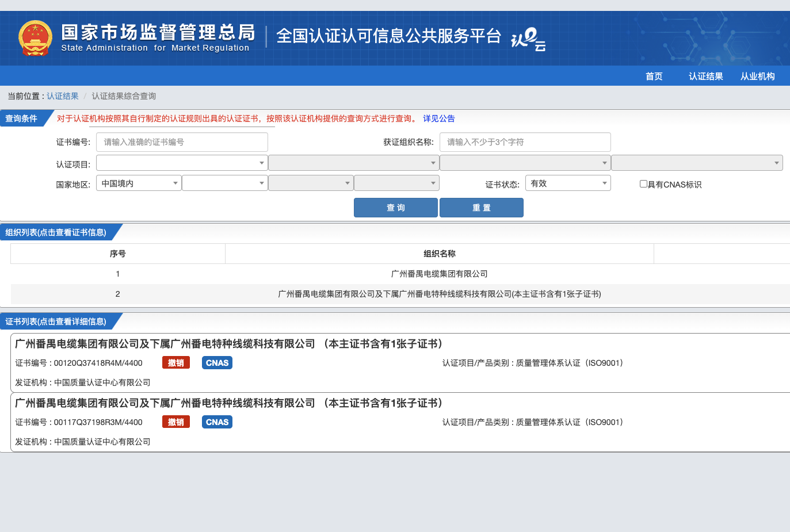The height and width of the screenshot is (532, 790).
Task: Click 撤销 badge for certificate 00117Q37198R3M/4400
Action: (176, 422)
